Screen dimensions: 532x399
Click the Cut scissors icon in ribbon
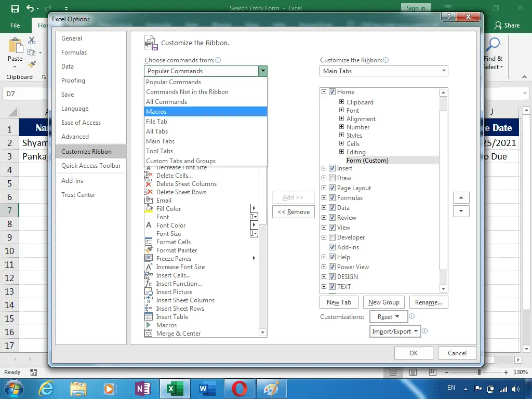coord(32,41)
